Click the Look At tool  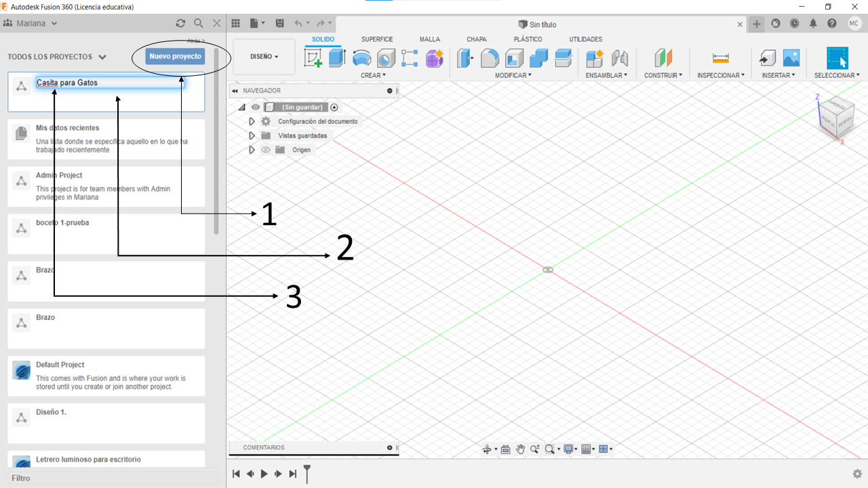tap(505, 449)
